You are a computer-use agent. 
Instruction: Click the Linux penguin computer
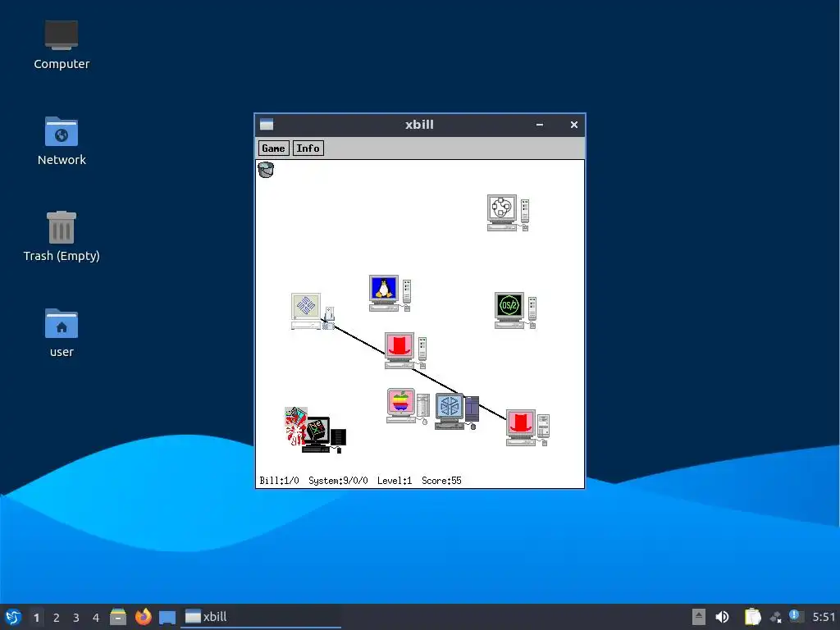(x=390, y=293)
